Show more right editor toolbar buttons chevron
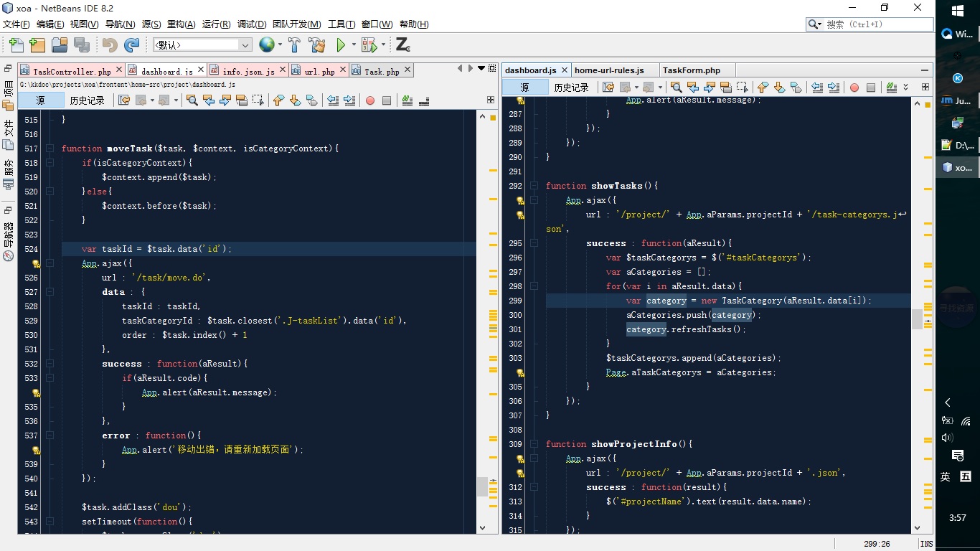The height and width of the screenshot is (551, 980). tap(906, 88)
